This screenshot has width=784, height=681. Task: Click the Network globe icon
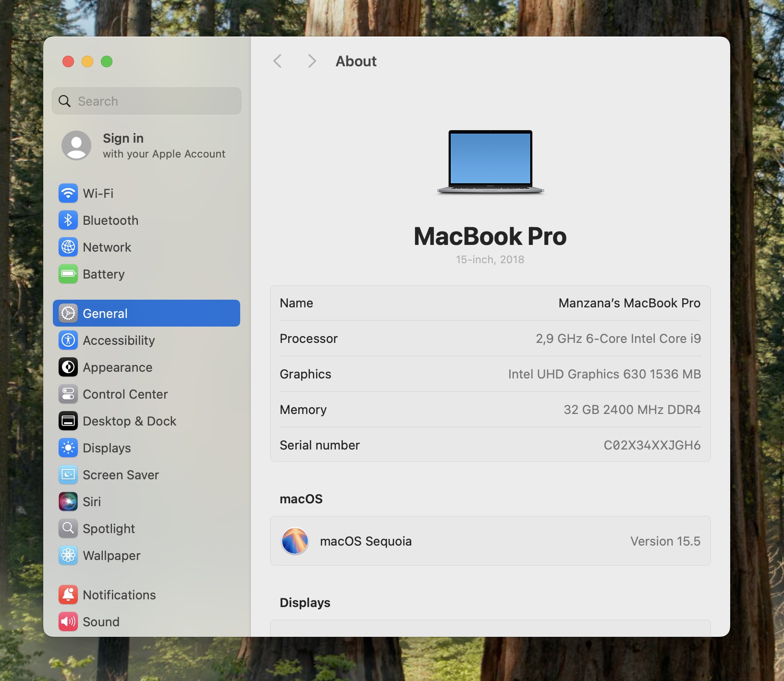tap(68, 247)
